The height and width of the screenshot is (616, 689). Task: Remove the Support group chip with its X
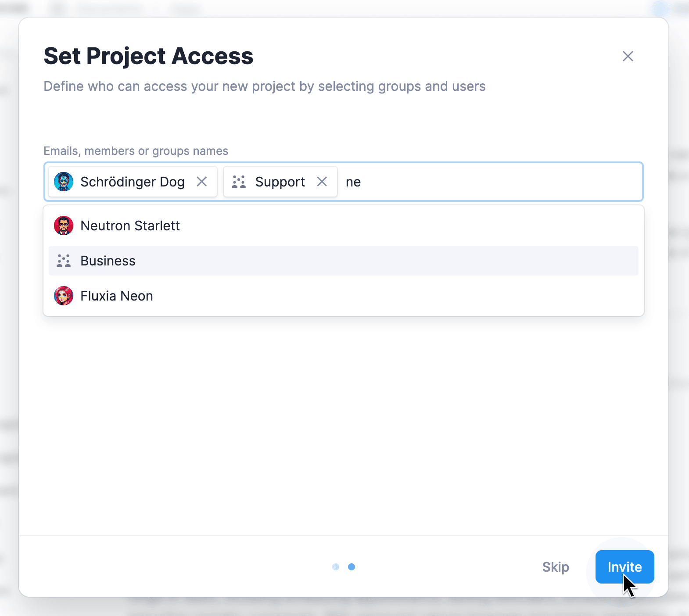(322, 182)
